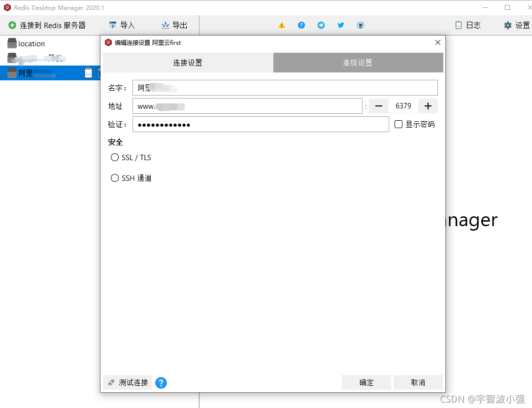532x408 pixels.
Task: Click the database icon beside location
Action: pos(12,43)
